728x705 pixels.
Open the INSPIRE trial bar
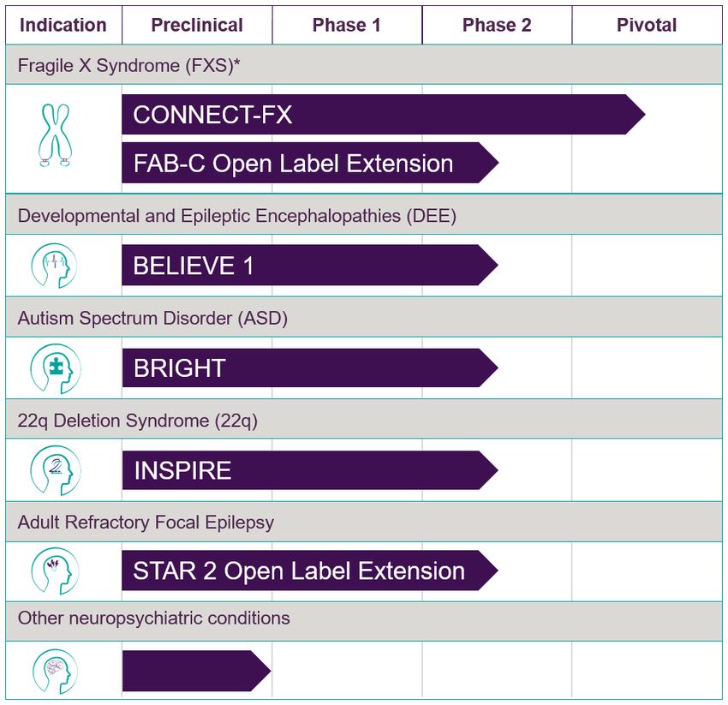(310, 470)
